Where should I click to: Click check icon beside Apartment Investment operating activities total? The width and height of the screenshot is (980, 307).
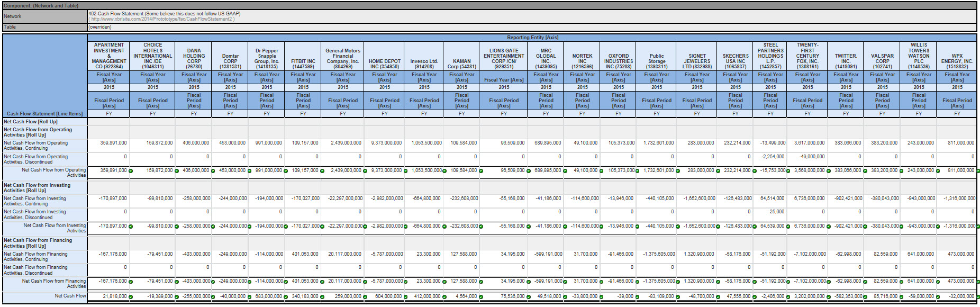[131, 171]
